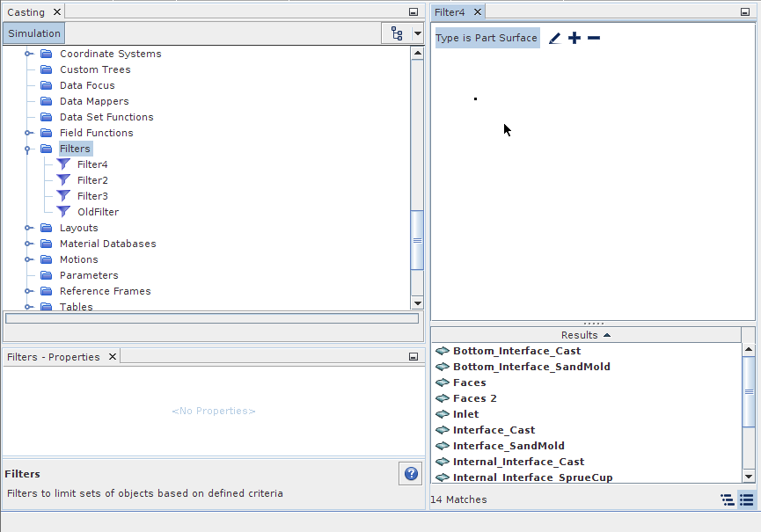Minimize the Filters - Properties panel
761x532 pixels.
pyautogui.click(x=413, y=357)
